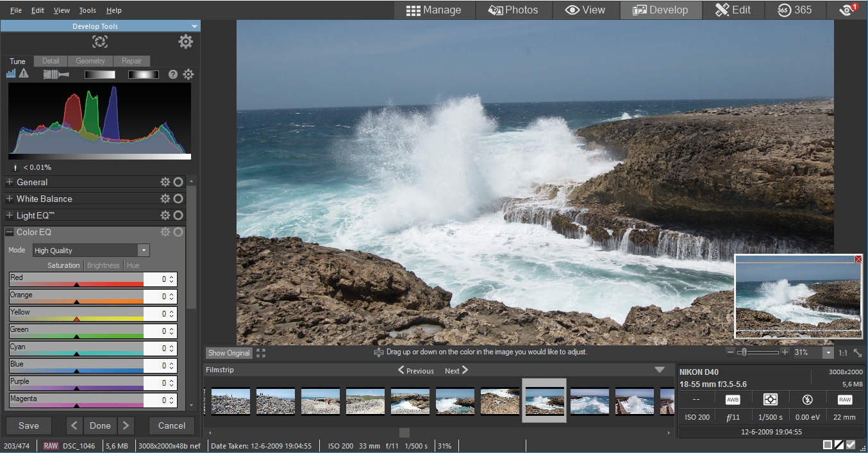
Task: Expand the General section
Action: (x=10, y=182)
